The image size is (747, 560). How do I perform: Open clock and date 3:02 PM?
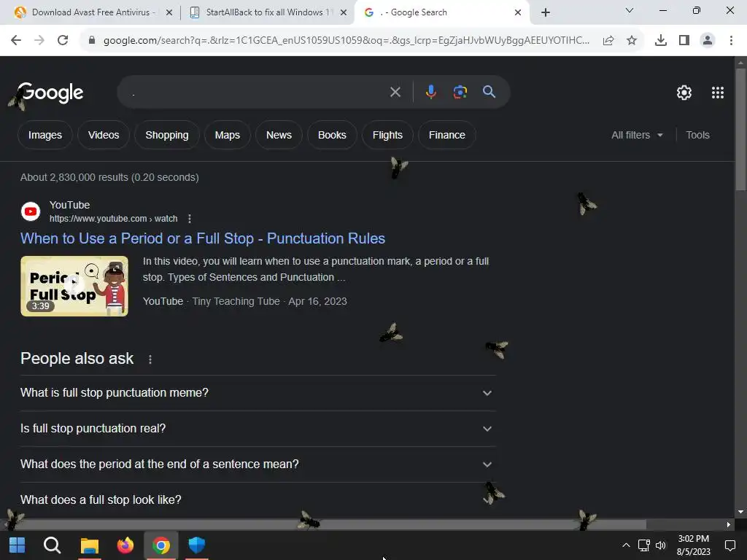693,545
